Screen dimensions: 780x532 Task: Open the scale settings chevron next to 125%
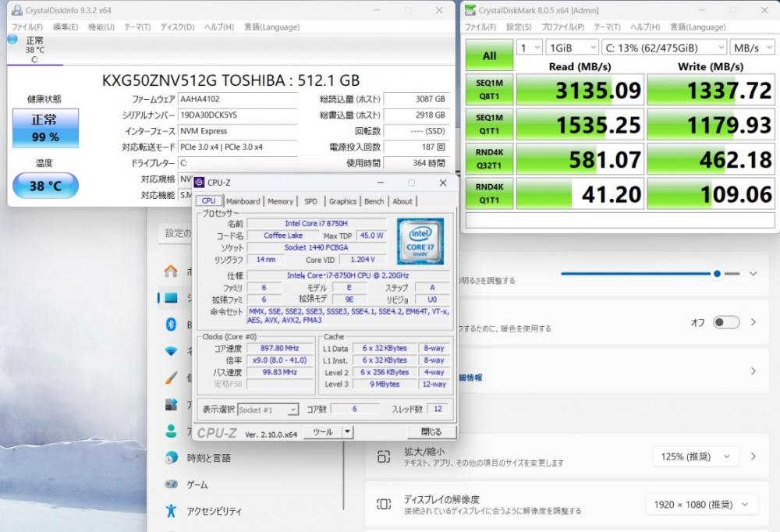click(753, 456)
